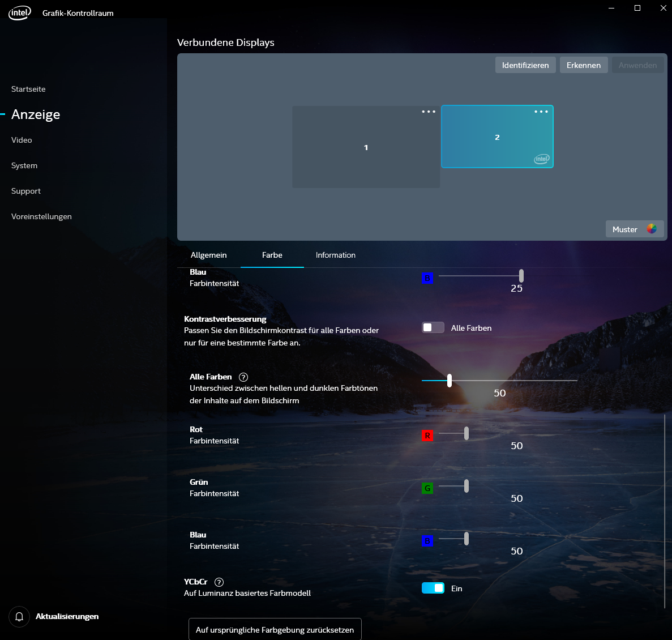Viewport: 672px width, 640px height.
Task: Open display 1 options (three dots)
Action: (x=428, y=112)
